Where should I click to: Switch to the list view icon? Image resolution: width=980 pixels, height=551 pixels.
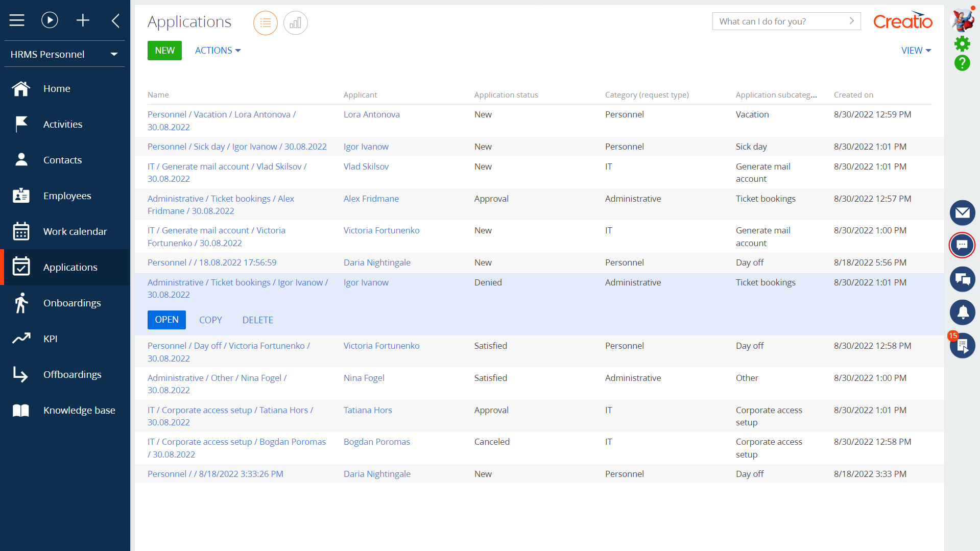[265, 22]
